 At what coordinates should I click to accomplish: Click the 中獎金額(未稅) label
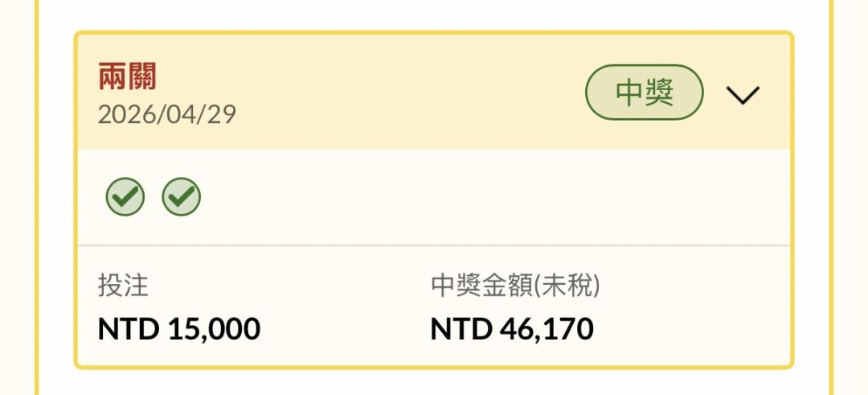515,286
